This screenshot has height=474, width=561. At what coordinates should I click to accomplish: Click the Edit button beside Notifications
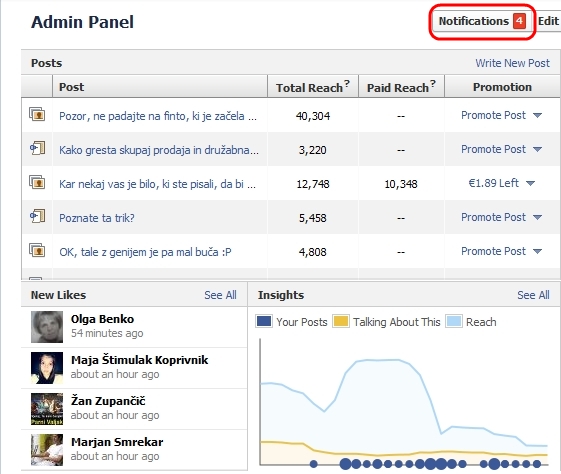pos(548,21)
